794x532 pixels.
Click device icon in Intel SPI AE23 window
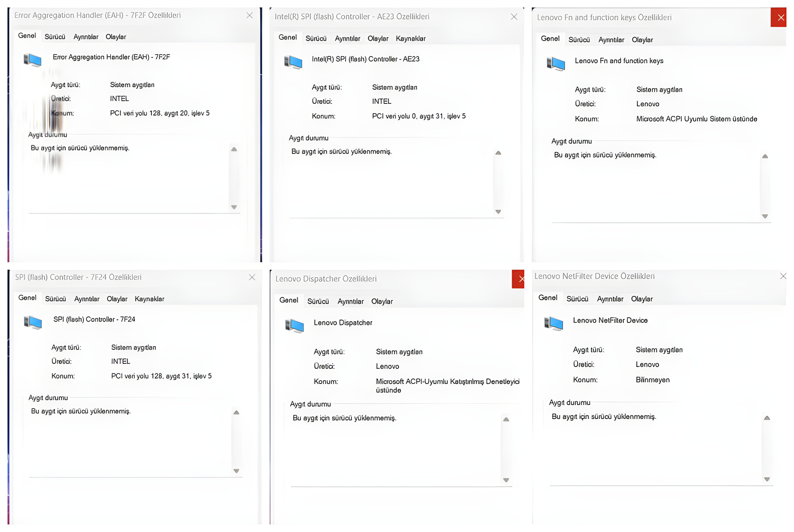[293, 62]
